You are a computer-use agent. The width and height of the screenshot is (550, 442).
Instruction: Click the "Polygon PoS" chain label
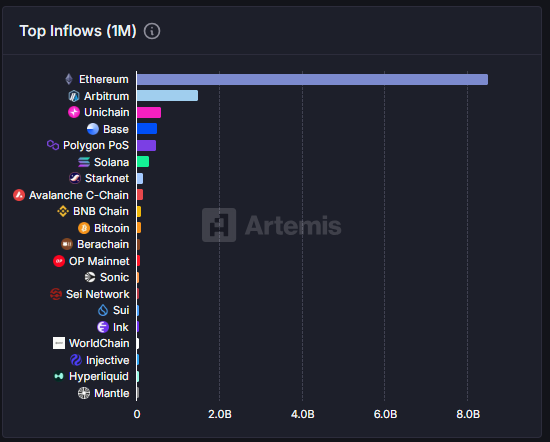pos(96,145)
